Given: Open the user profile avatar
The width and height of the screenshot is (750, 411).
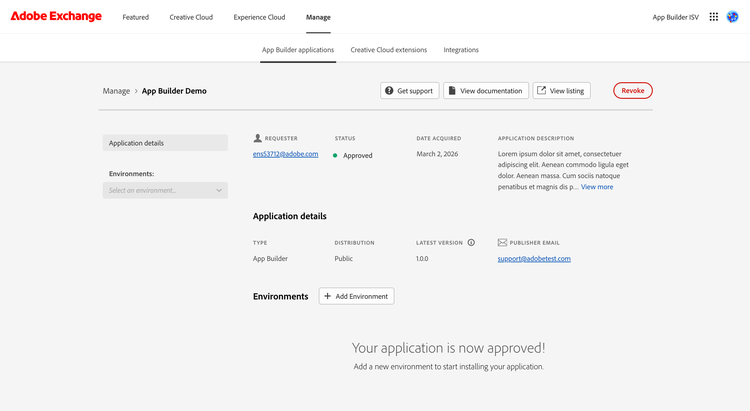Looking at the screenshot, I should pyautogui.click(x=732, y=17).
